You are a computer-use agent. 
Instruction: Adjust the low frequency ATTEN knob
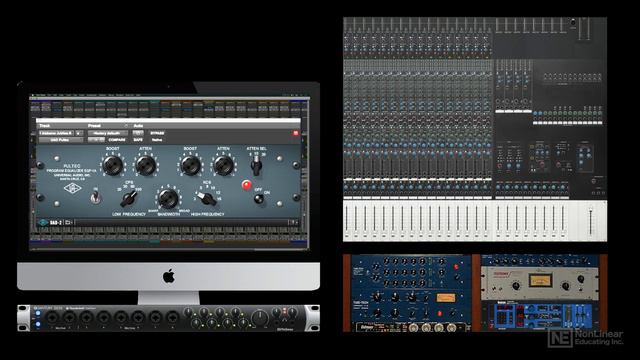coord(145,166)
